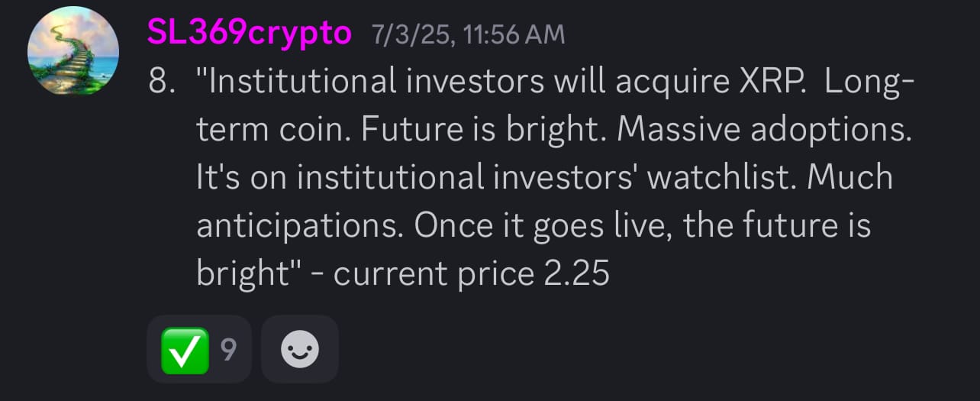Open the SL369crypto username profile

point(249,34)
